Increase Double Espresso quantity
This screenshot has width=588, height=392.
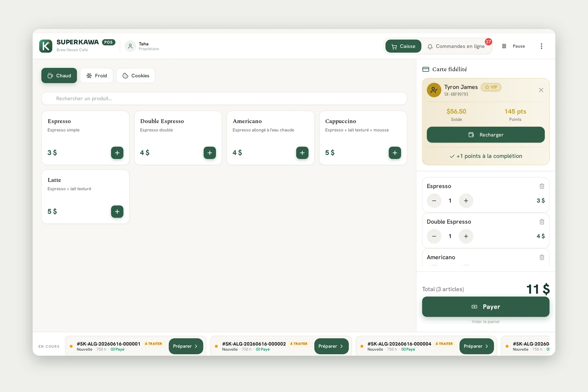coord(466,236)
